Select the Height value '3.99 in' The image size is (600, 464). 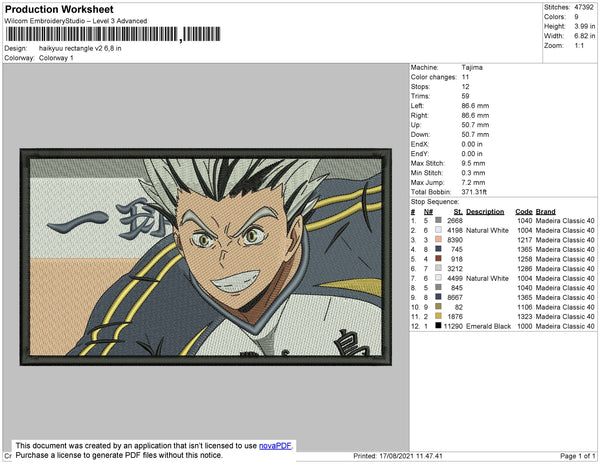[584, 26]
